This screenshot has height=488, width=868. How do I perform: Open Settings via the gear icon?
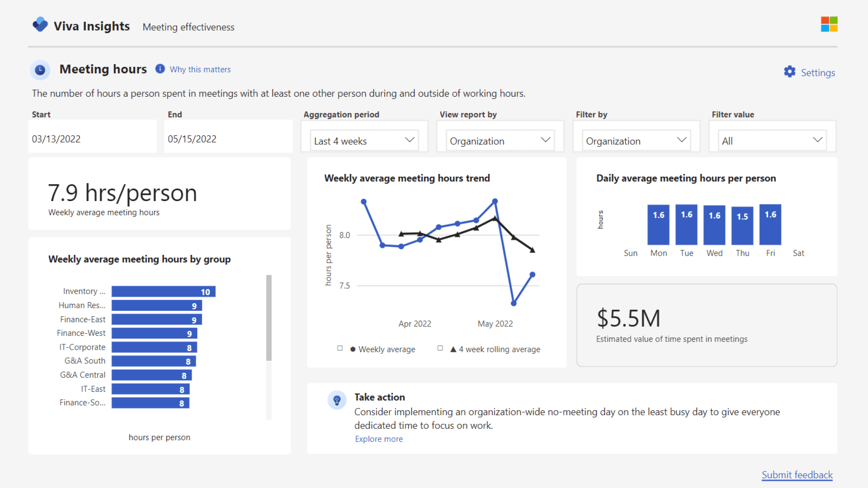click(789, 72)
